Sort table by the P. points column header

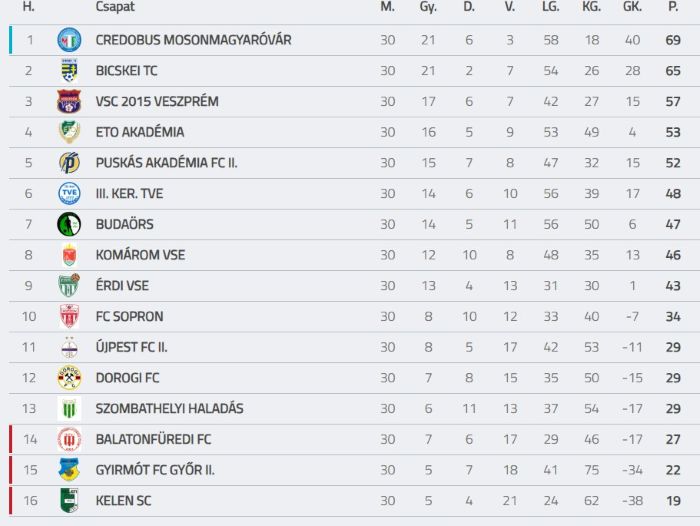point(673,7)
